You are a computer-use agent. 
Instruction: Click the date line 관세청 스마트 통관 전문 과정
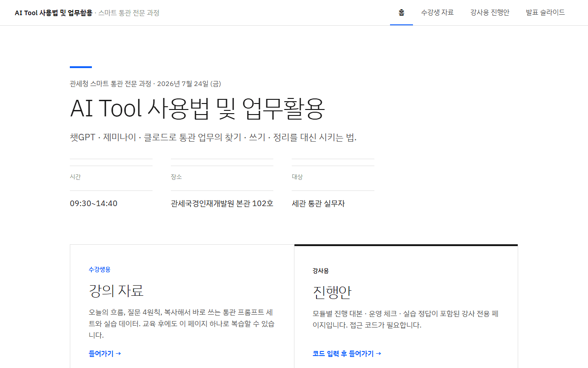145,84
